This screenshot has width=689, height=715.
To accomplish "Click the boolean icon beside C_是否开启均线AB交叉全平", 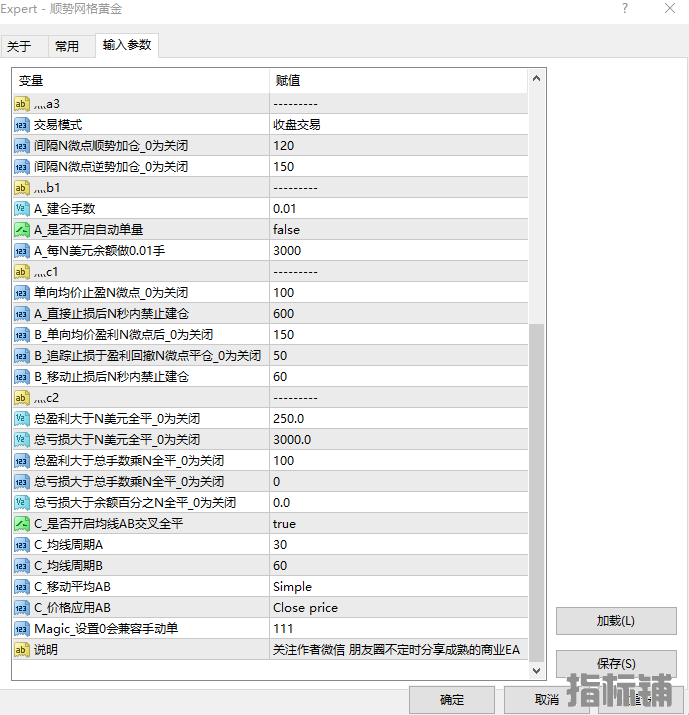I will pos(21,523).
